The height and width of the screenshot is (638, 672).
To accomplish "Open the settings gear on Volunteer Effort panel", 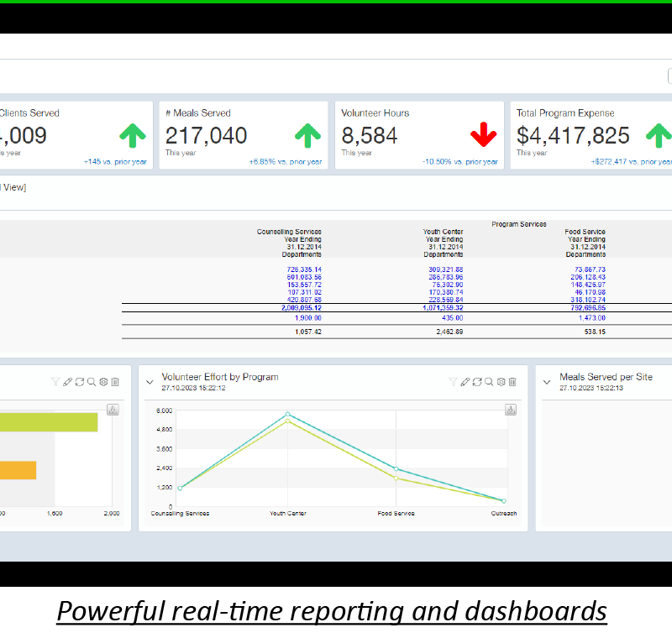I will (x=501, y=382).
